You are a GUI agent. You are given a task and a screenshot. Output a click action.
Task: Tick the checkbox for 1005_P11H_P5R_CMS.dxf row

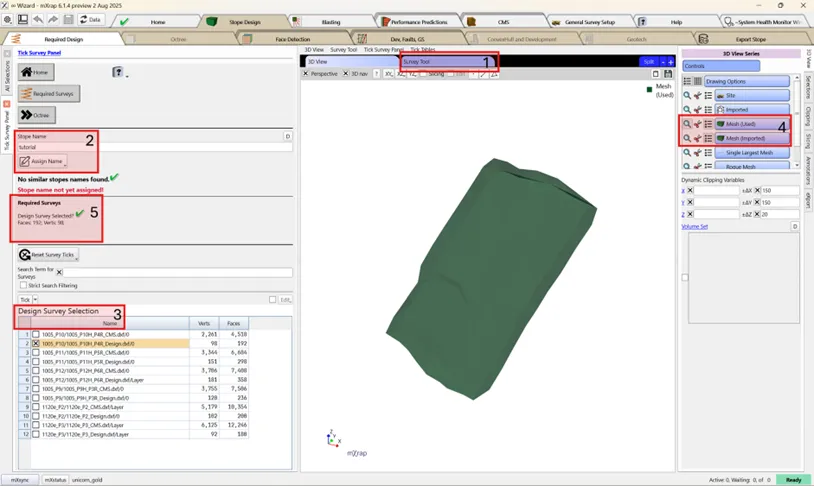tap(37, 352)
